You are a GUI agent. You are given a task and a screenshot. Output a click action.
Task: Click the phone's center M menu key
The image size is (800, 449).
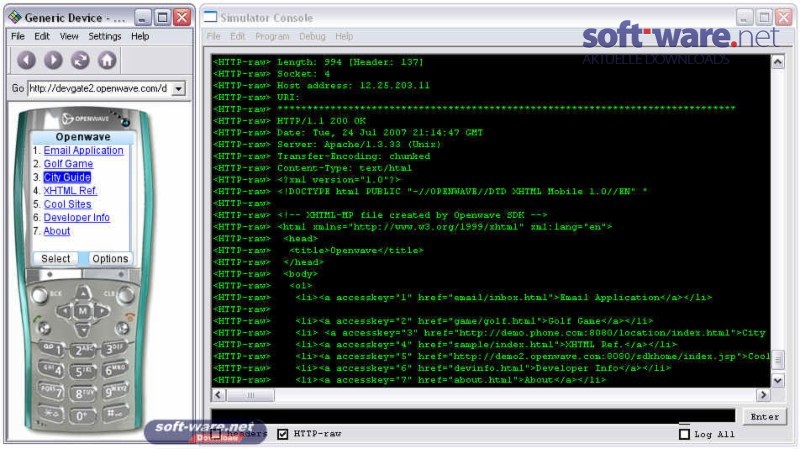tap(83, 311)
